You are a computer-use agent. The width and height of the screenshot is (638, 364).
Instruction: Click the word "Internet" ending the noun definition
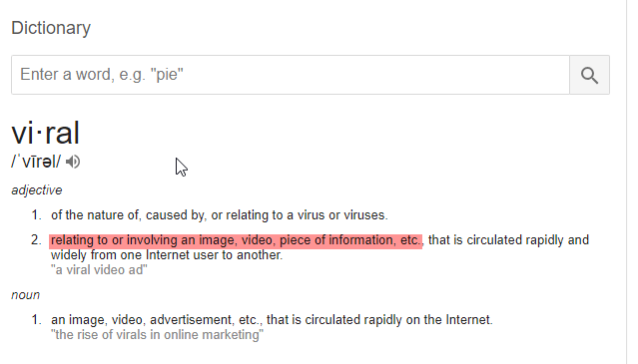468,320
